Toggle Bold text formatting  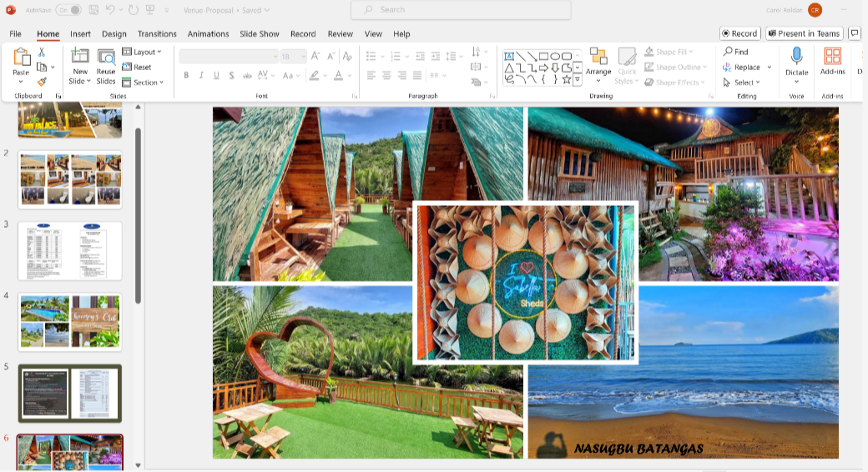(x=186, y=75)
